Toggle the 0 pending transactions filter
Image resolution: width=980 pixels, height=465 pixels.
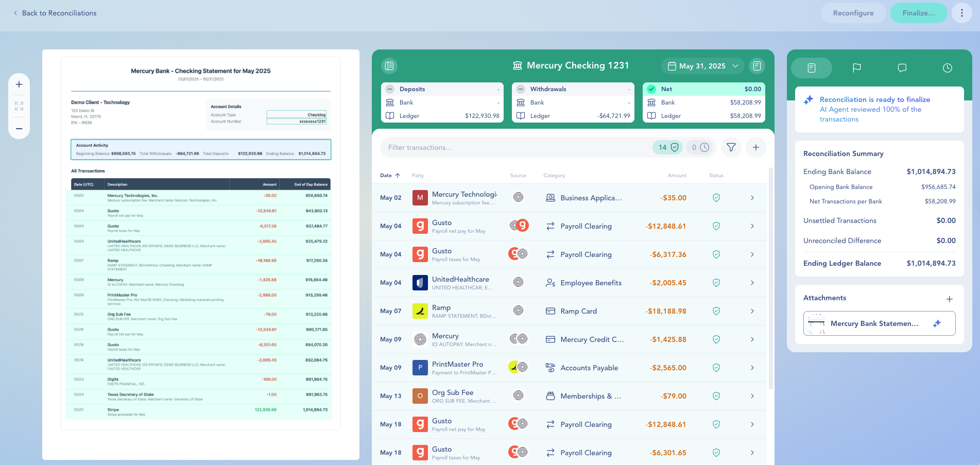[x=700, y=147]
